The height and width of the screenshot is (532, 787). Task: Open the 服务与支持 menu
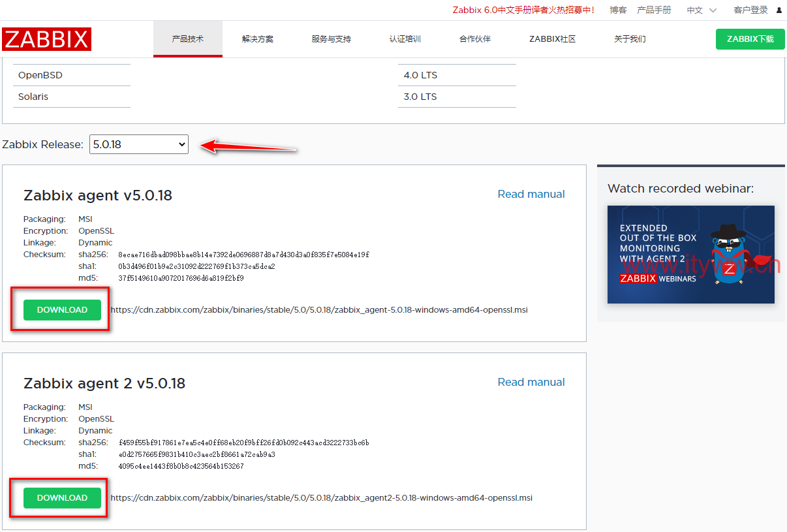(332, 39)
